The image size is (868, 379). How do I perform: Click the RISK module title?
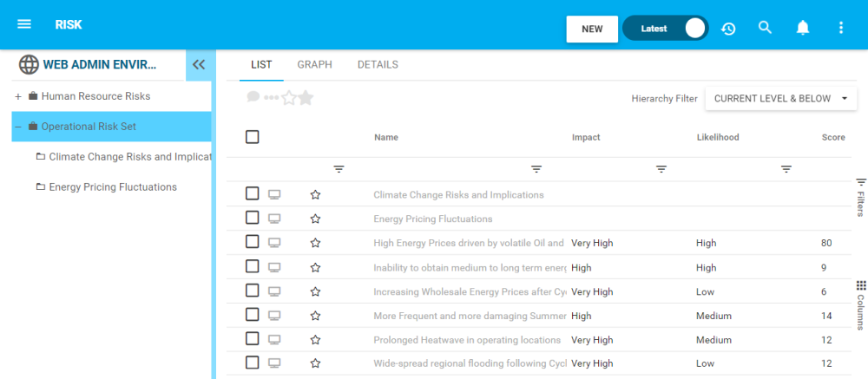[x=69, y=25]
